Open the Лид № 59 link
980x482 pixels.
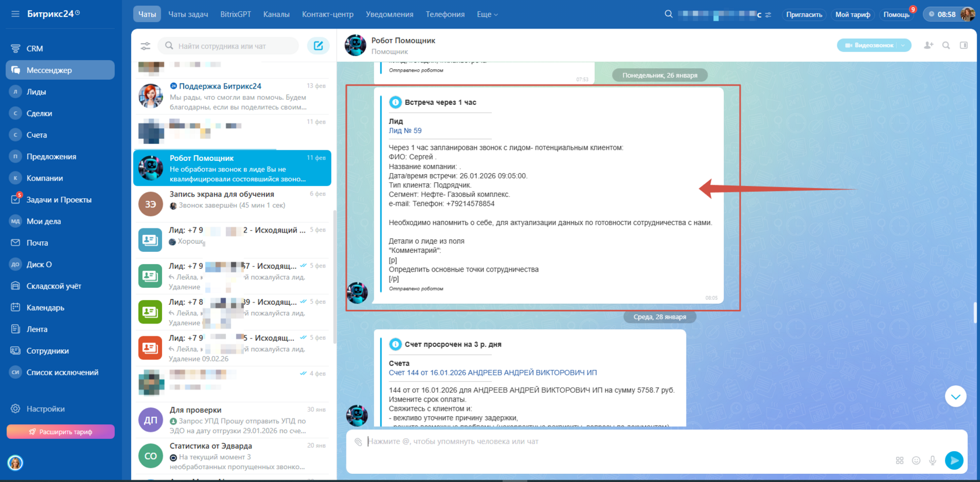click(x=405, y=131)
